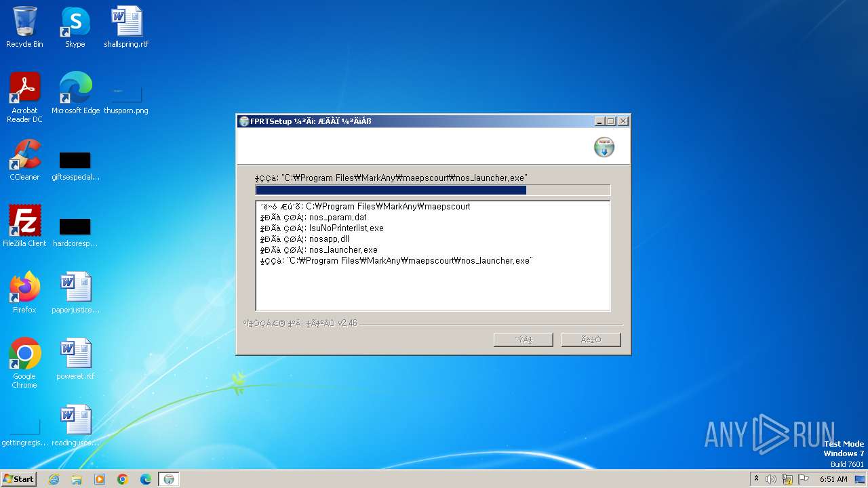Launch Skype from the desktop
The height and width of the screenshot is (488, 868).
[x=75, y=27]
